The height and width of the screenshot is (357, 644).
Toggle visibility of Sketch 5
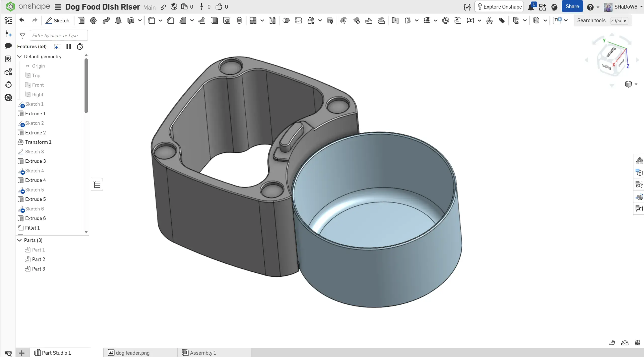click(x=21, y=190)
